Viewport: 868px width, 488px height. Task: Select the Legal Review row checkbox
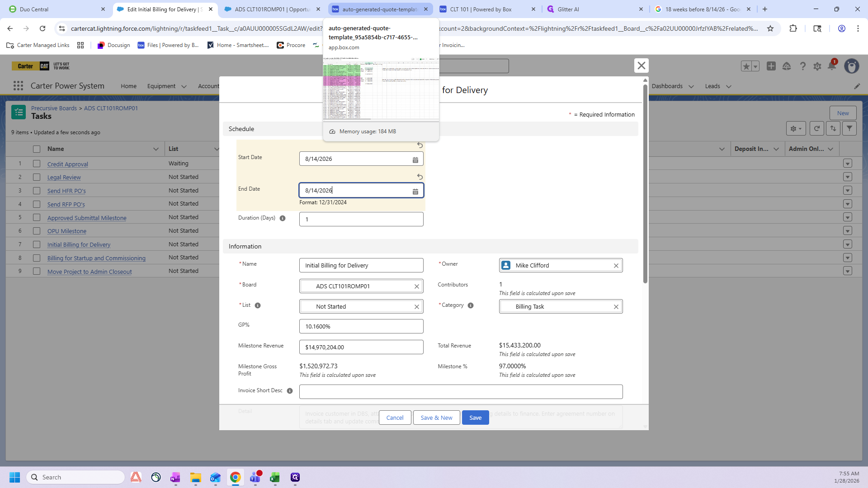point(37,177)
